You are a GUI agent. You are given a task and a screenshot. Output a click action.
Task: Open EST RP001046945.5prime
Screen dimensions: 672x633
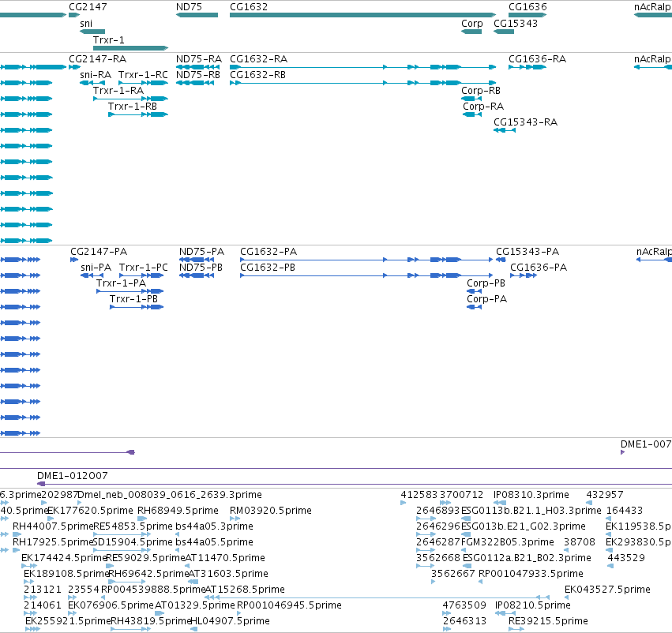click(289, 605)
